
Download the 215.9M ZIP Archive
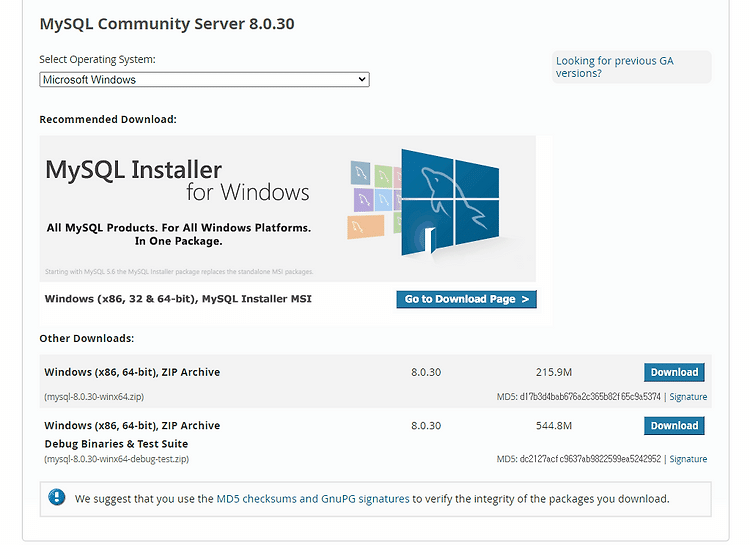(674, 372)
